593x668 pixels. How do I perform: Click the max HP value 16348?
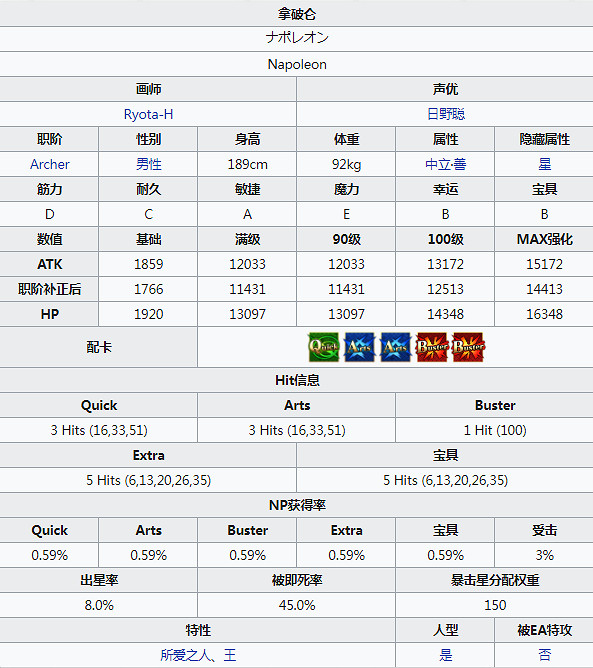[544, 314]
